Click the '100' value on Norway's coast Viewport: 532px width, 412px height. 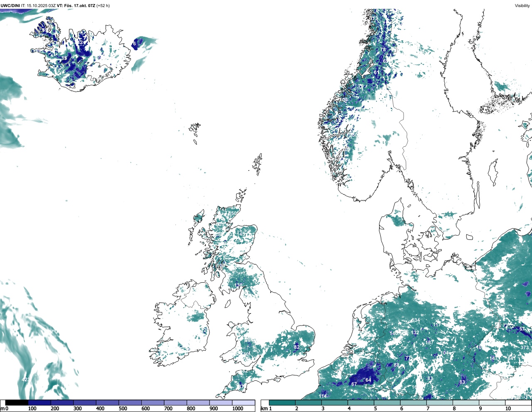[x=343, y=100]
